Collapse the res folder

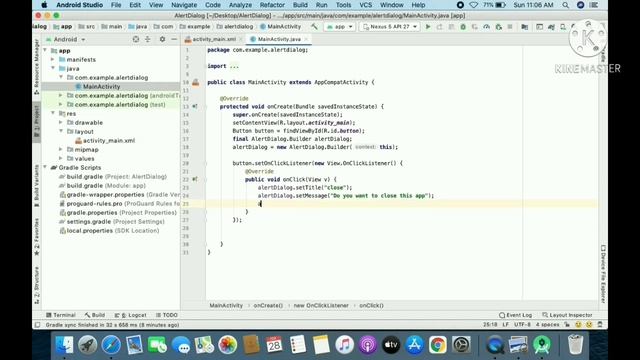(x=53, y=113)
